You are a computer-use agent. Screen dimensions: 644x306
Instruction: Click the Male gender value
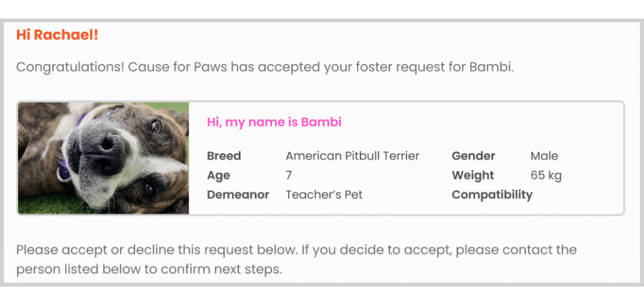pos(545,156)
